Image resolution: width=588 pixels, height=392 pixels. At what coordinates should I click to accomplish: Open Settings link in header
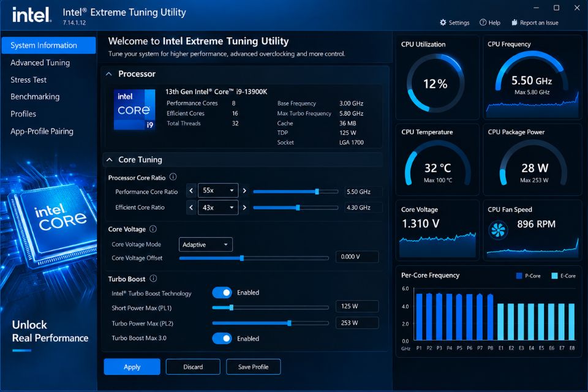(x=459, y=23)
